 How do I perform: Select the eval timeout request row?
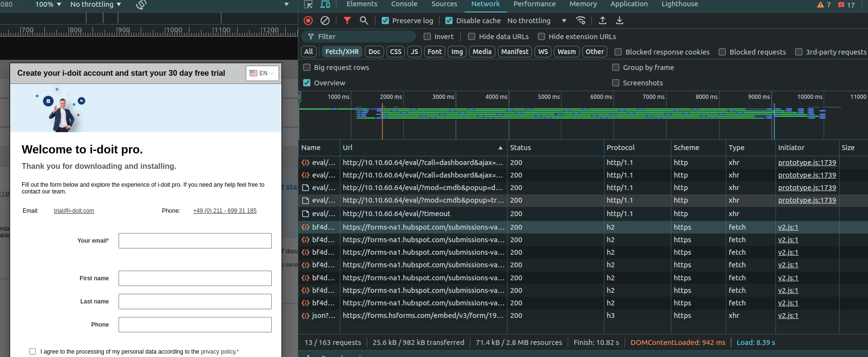(x=583, y=214)
